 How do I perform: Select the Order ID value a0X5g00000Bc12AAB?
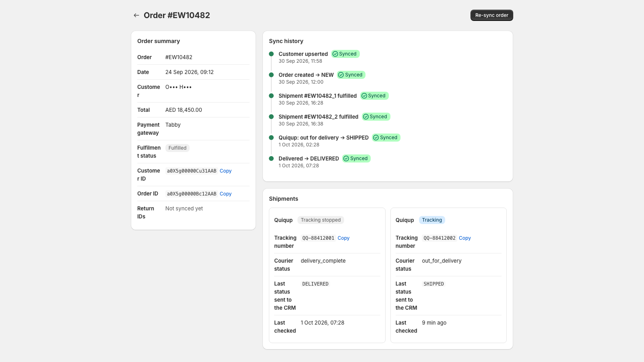(x=192, y=194)
